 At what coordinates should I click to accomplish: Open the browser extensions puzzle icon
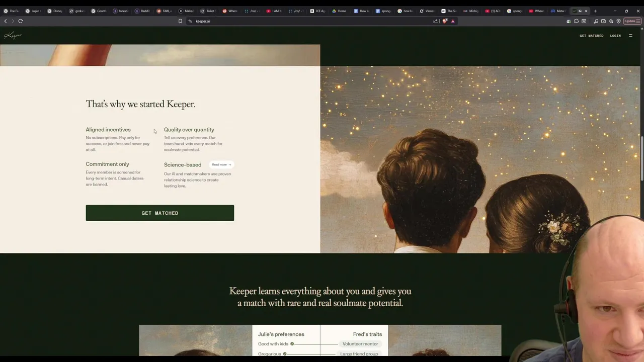(x=576, y=21)
